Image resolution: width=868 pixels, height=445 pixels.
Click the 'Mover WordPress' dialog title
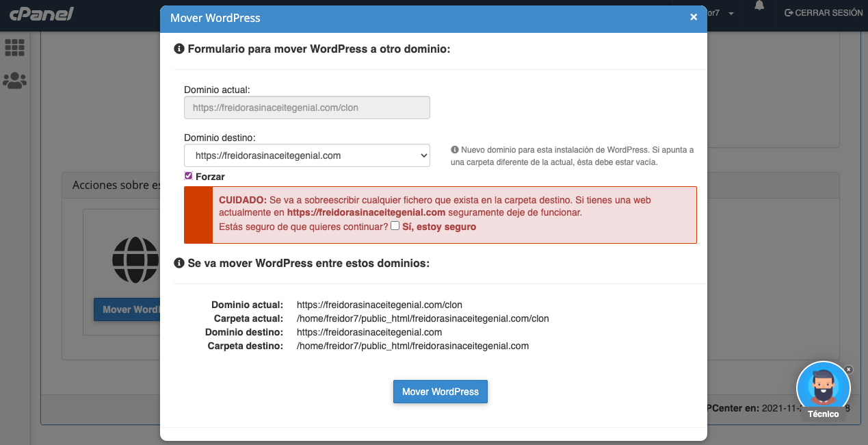[x=215, y=18]
